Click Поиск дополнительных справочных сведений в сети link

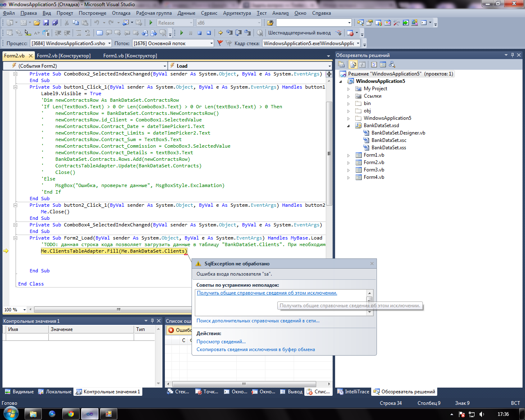[258, 321]
